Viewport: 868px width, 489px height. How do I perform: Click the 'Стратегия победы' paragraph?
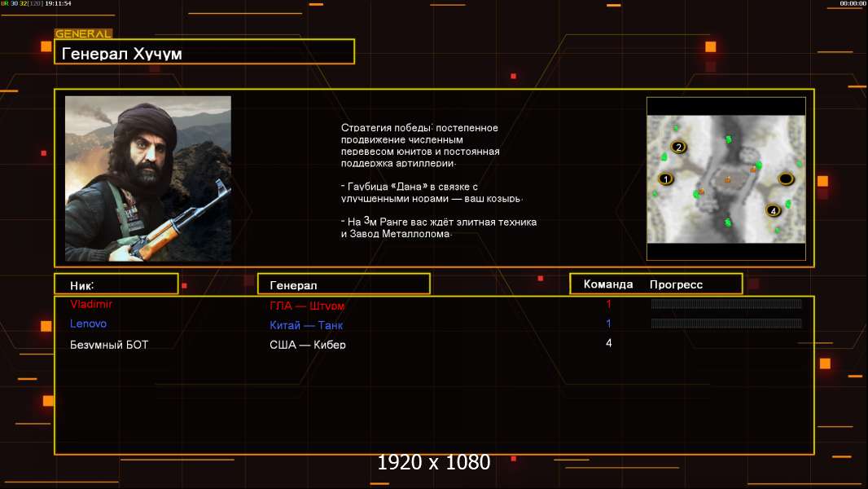click(420, 145)
